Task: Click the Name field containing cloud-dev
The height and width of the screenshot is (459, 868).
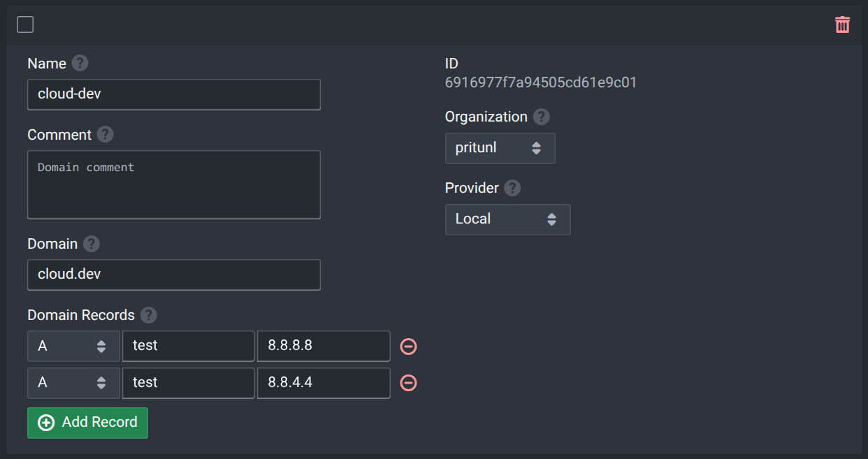Action: pyautogui.click(x=173, y=94)
